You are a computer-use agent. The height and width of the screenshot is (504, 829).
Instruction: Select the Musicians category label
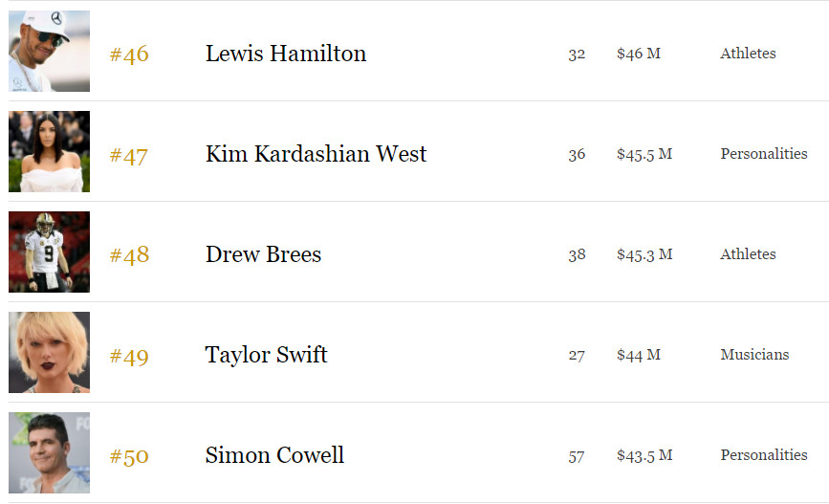click(754, 355)
